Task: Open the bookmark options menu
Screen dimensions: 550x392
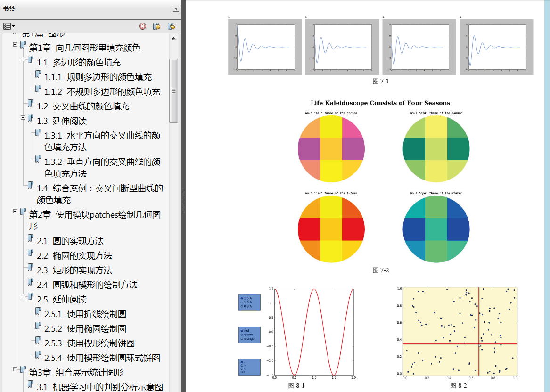Action: tap(9, 26)
